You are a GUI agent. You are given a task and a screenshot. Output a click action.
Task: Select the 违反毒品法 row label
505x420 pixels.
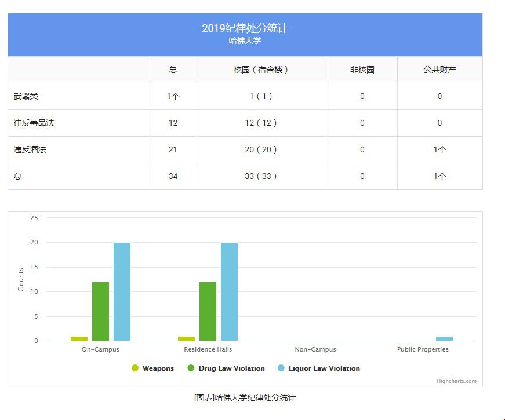[x=34, y=123]
